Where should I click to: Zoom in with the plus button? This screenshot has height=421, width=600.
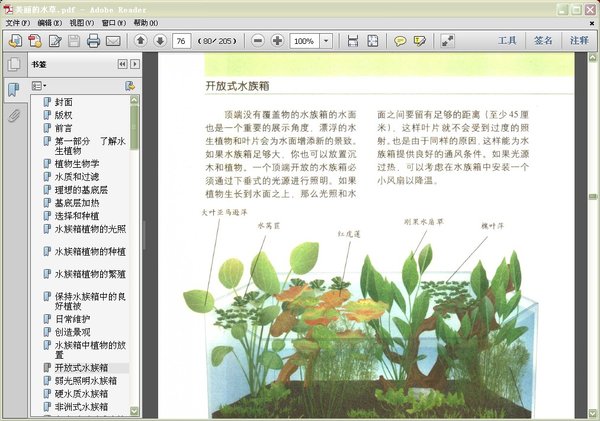277,40
